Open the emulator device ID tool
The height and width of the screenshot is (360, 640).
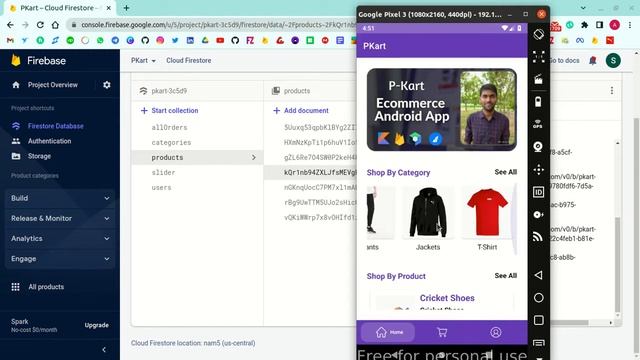[x=538, y=192]
